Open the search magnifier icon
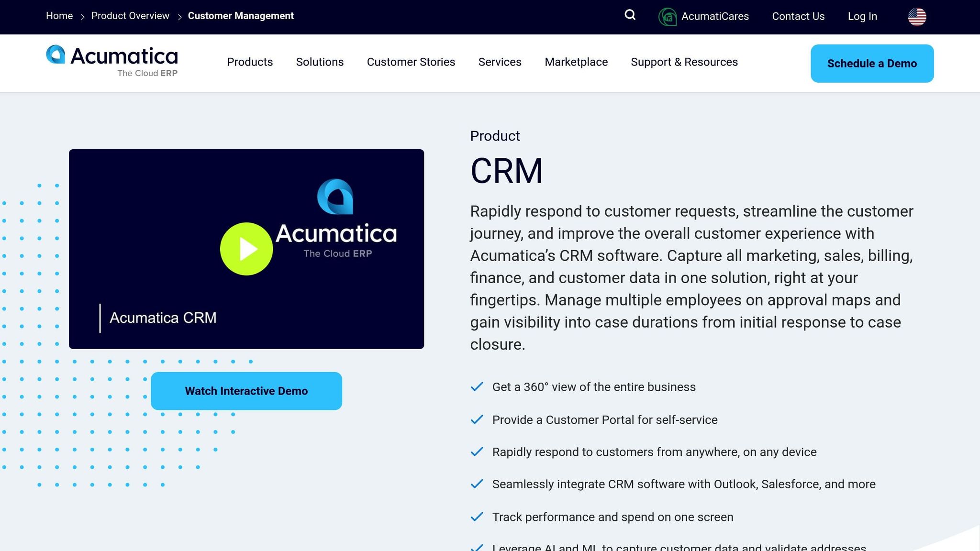The height and width of the screenshot is (551, 980). pos(630,15)
